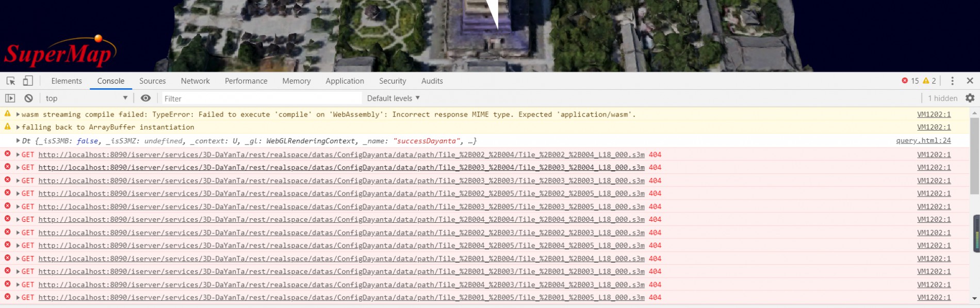Viewport: 980px width, 308px height.
Task: Switch to the Security tab
Action: click(x=393, y=81)
